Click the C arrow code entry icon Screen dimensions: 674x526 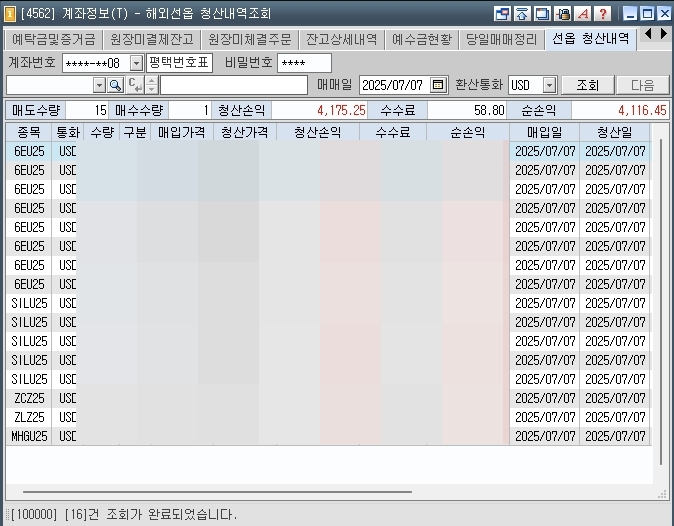coord(135,85)
